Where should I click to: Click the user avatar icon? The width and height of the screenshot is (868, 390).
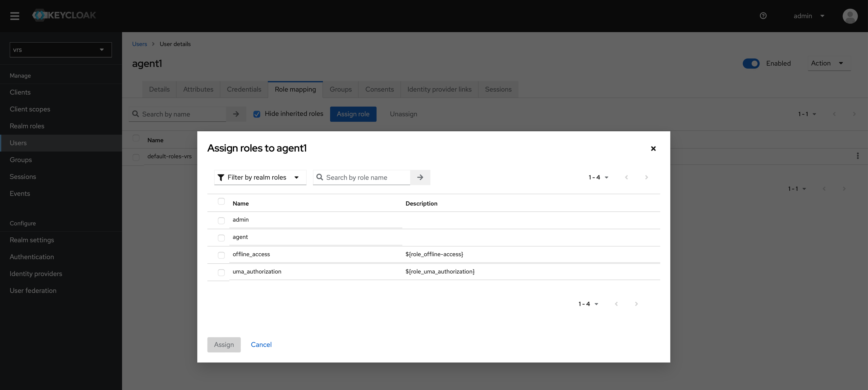coord(850,16)
